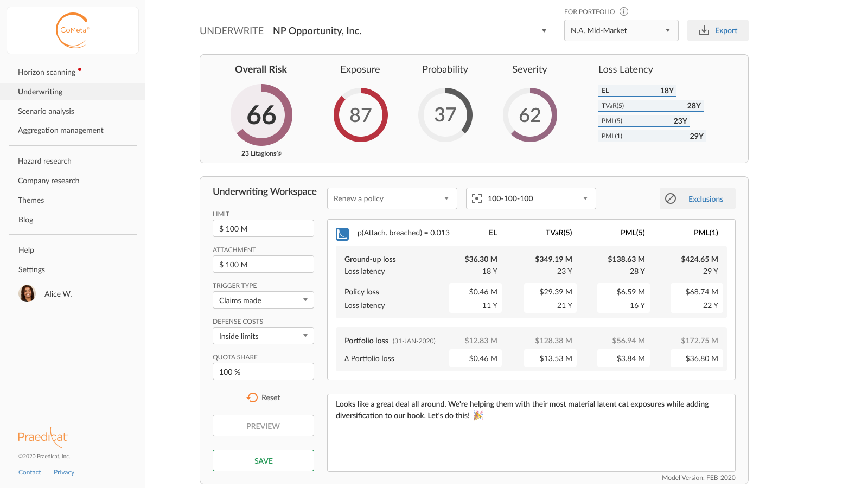This screenshot has height=488, width=868.
Task: Open Settings in sidebar
Action: (31, 269)
